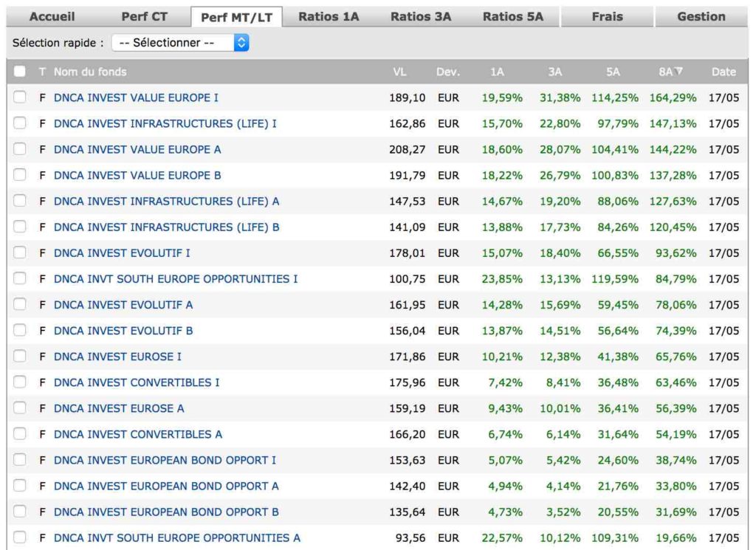Check DNCA INVEST EUROPEAN BOND OPPORT I checkbox

tap(20, 460)
